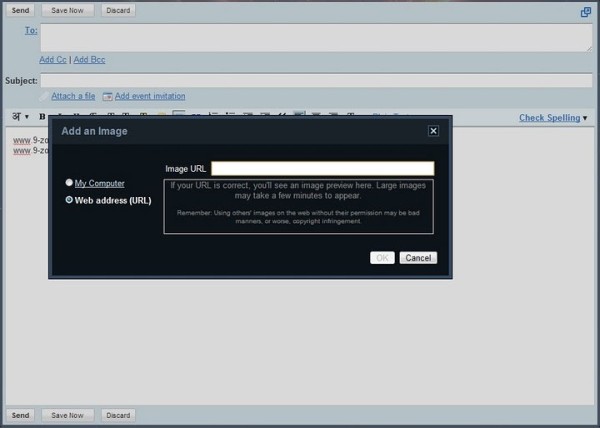Expand the Check Spelling dropdown arrow

(586, 118)
